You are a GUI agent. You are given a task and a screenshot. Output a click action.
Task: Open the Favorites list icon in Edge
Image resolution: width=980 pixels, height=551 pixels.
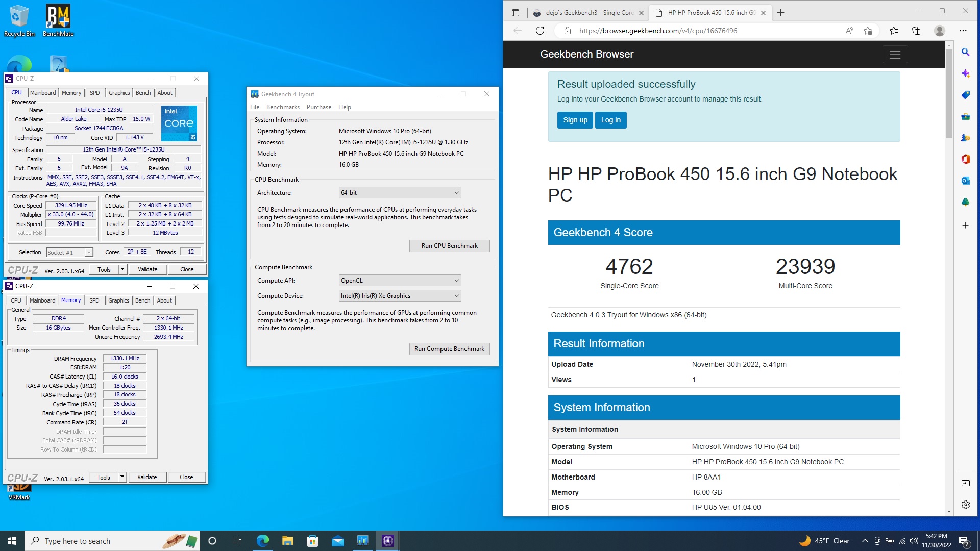[894, 31]
